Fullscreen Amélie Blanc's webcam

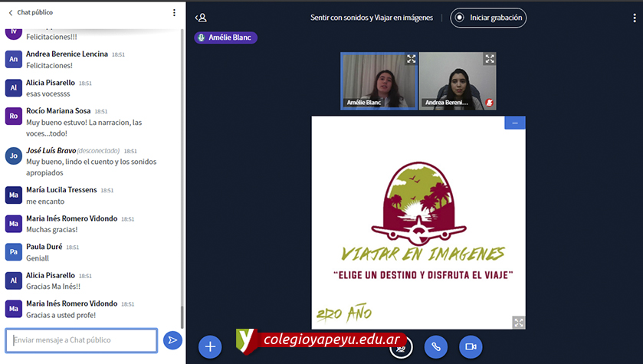411,59
